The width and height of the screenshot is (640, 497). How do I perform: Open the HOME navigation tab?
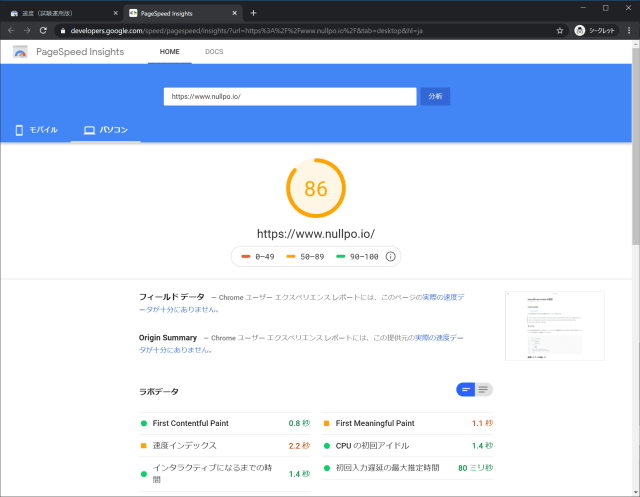[169, 52]
